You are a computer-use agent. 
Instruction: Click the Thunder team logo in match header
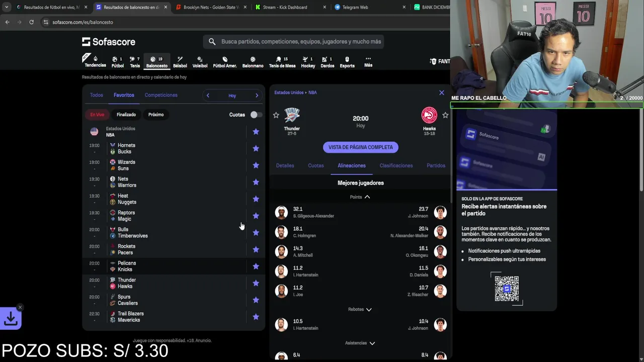(292, 115)
